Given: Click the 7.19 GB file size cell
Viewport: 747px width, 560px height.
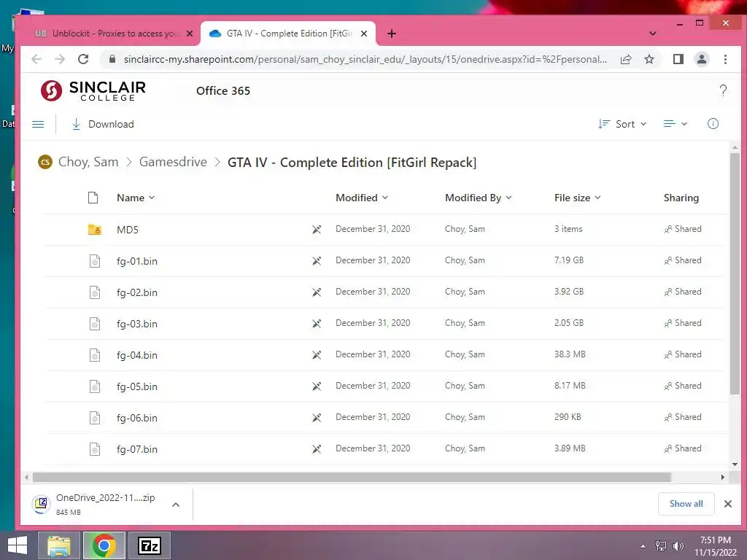Looking at the screenshot, I should pyautogui.click(x=569, y=260).
